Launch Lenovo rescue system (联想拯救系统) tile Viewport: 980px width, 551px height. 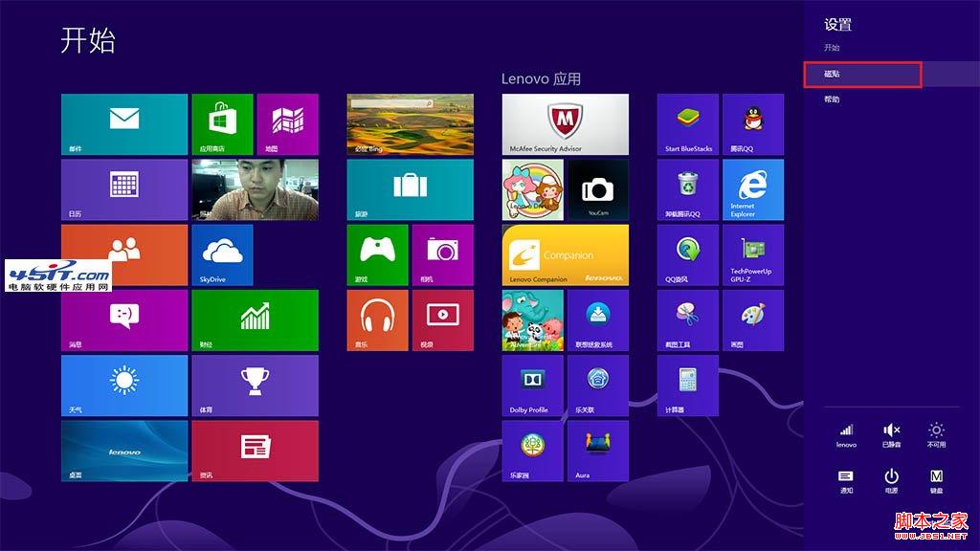598,320
